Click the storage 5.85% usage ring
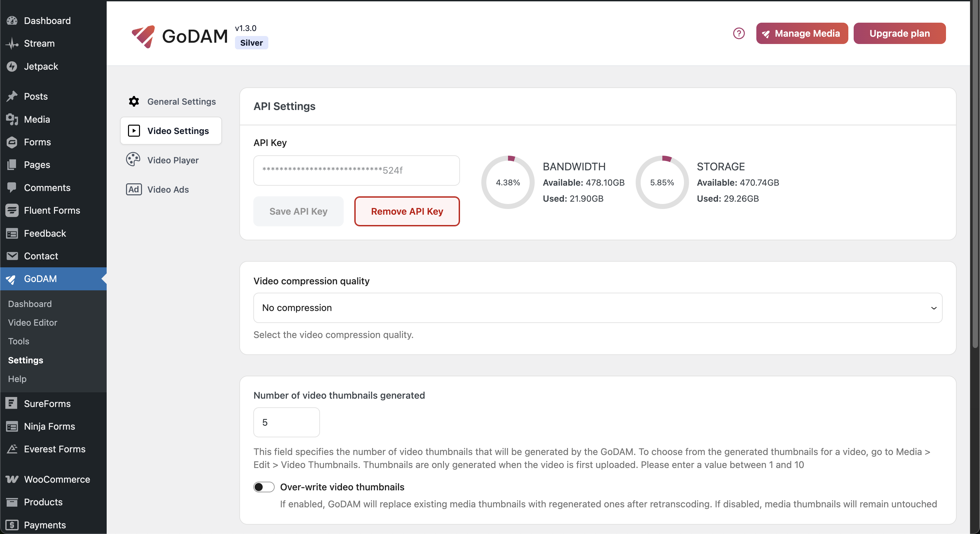980x534 pixels. [662, 183]
